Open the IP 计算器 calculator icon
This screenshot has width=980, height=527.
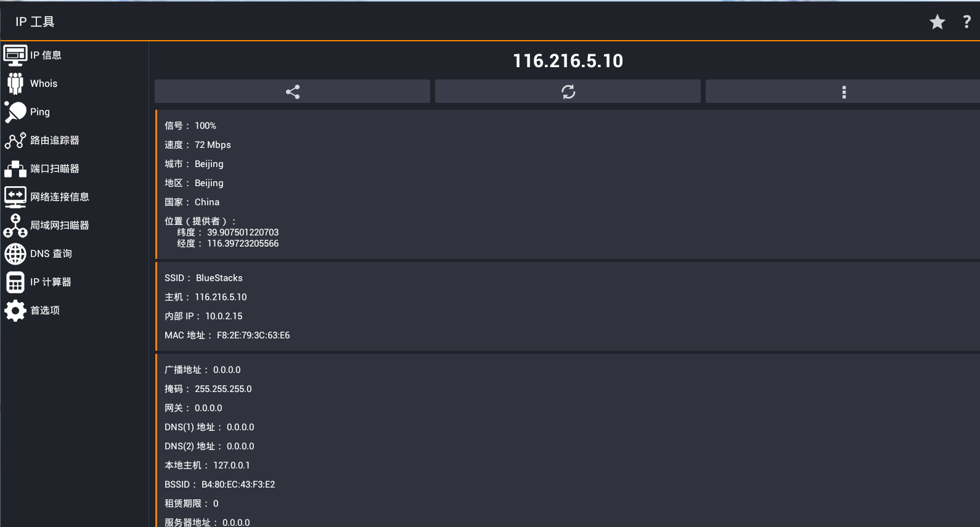(15, 282)
